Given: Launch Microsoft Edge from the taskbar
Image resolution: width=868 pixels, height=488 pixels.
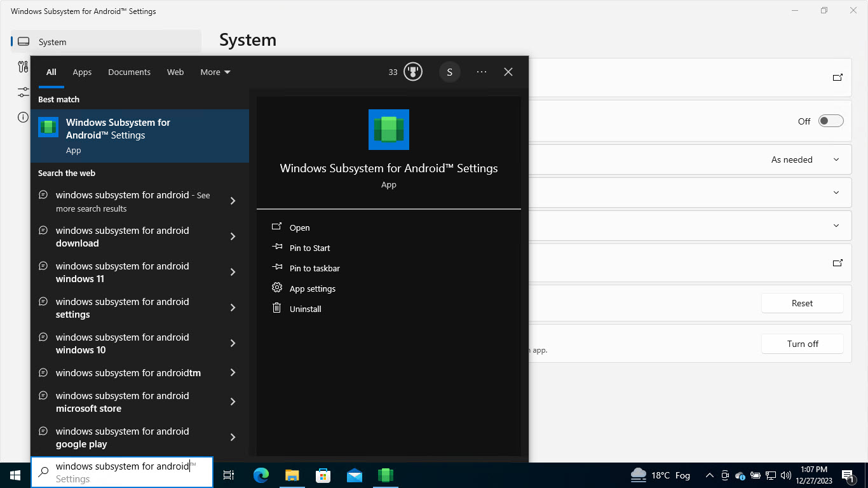Looking at the screenshot, I should pos(261,475).
